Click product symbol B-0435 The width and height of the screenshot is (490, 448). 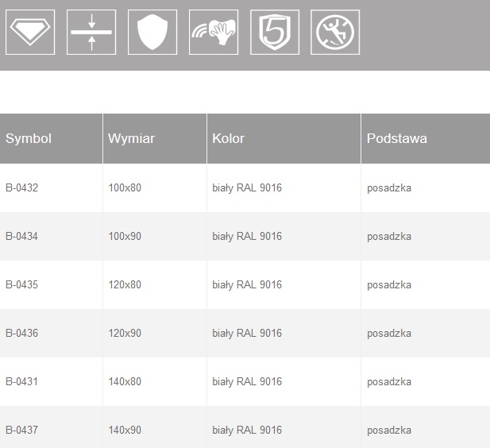tap(22, 284)
